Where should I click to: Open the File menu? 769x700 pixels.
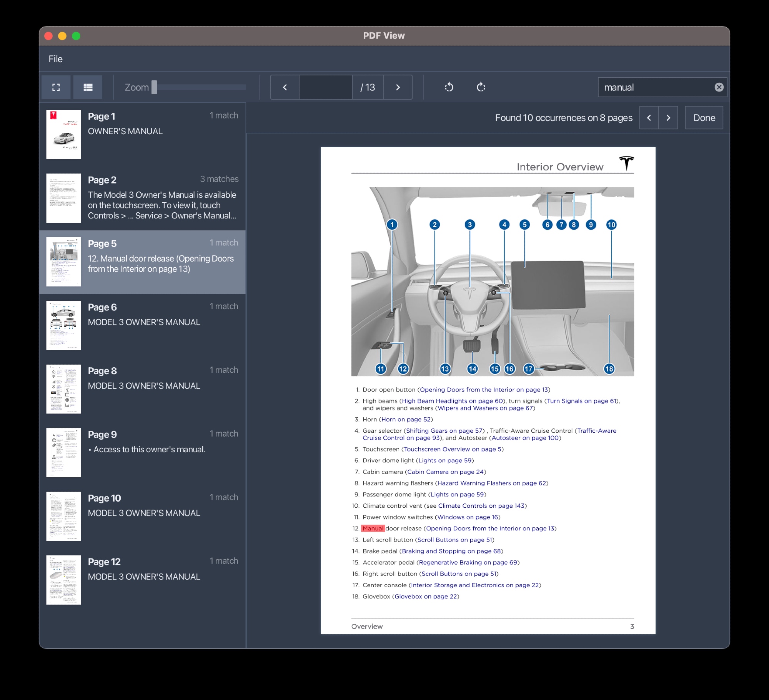tap(55, 59)
